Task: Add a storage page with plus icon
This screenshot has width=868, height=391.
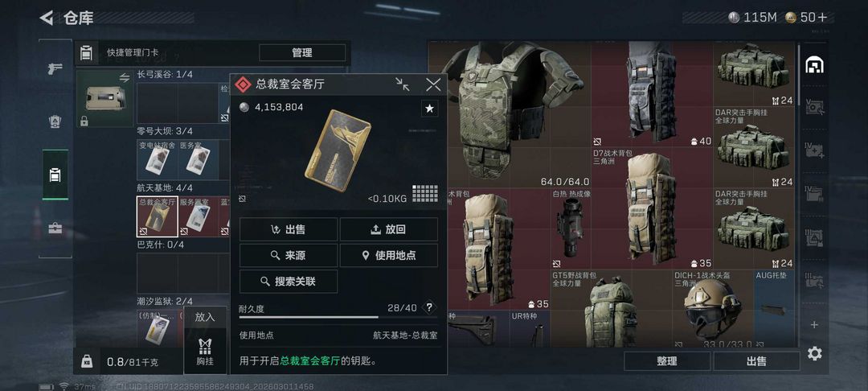Action: tap(813, 324)
